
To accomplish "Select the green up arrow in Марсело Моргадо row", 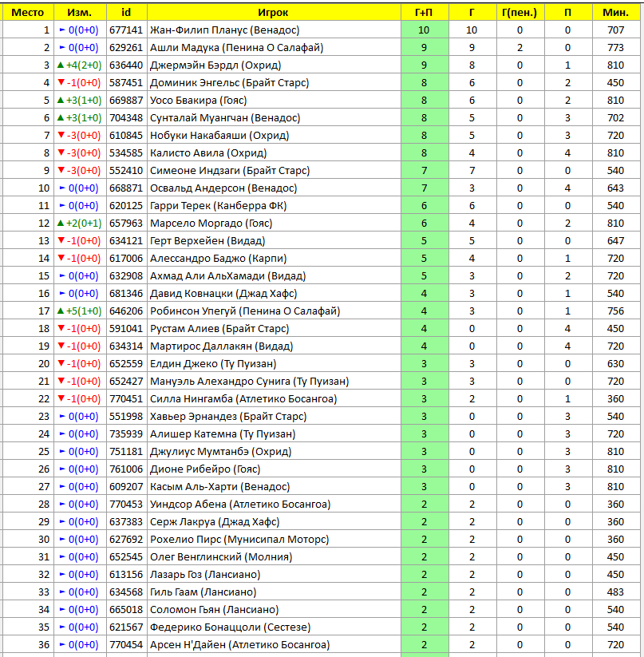I will pos(61,223).
